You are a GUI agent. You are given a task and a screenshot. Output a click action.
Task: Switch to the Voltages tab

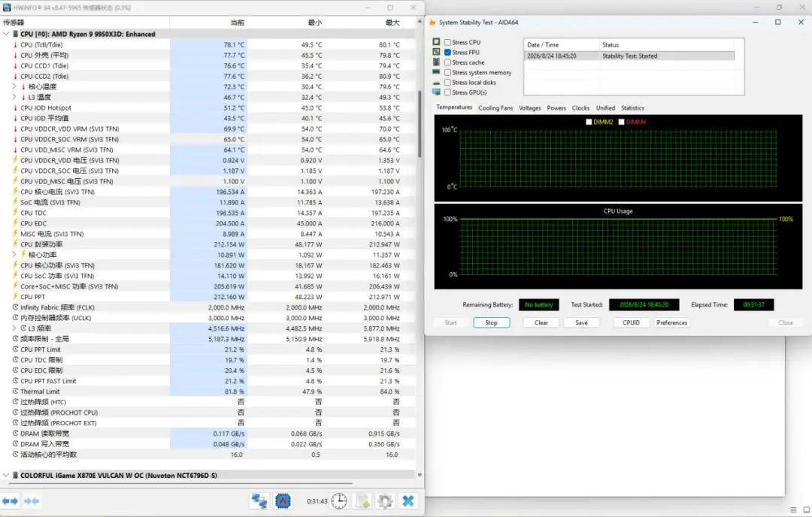tap(530, 108)
